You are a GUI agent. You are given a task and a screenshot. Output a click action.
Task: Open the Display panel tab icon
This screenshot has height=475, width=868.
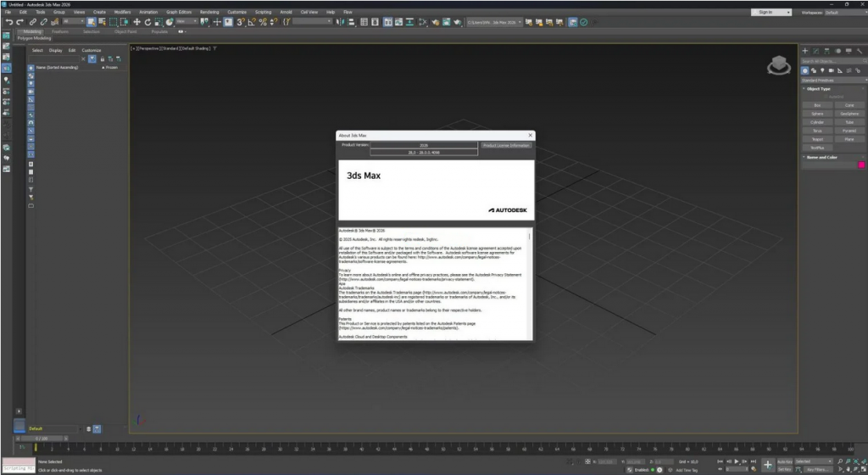click(848, 51)
